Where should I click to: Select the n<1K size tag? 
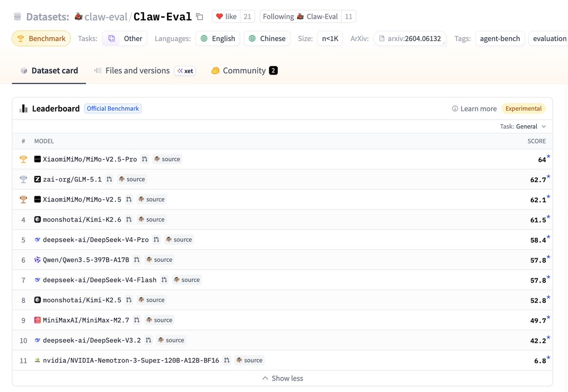pyautogui.click(x=330, y=38)
